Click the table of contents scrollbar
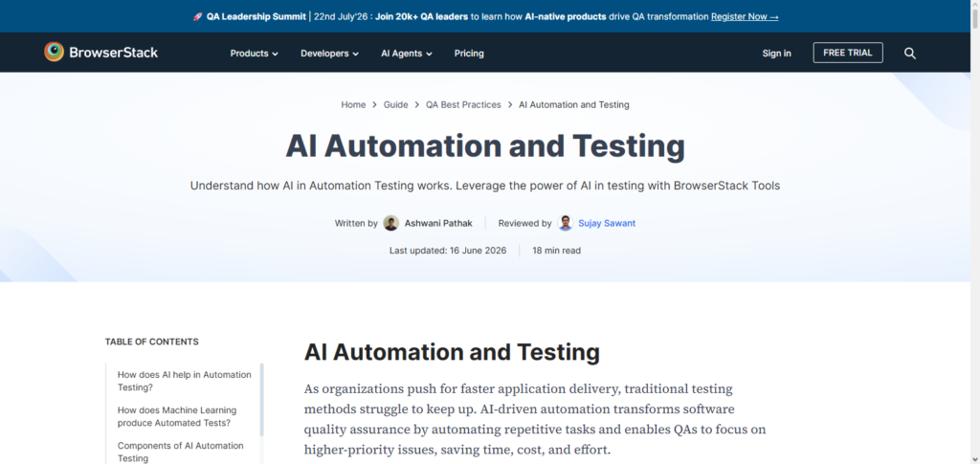Image resolution: width=980 pixels, height=464 pixels. click(x=262, y=400)
